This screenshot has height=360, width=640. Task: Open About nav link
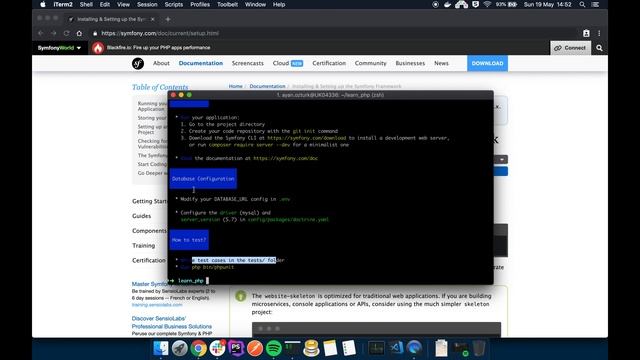[161, 63]
